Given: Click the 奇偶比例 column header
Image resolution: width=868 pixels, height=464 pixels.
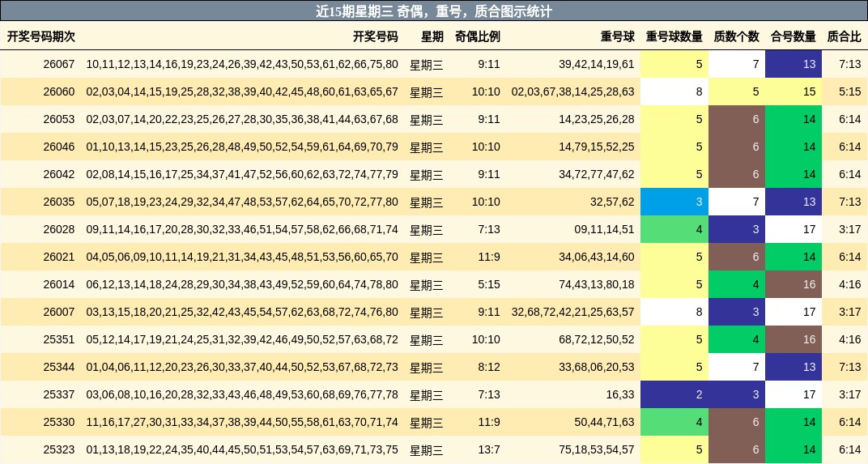Looking at the screenshot, I should [478, 36].
